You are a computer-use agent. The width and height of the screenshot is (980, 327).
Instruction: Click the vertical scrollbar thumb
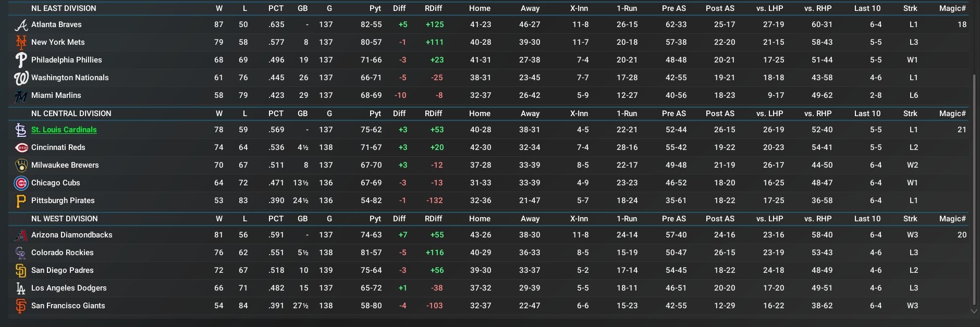pos(974,187)
